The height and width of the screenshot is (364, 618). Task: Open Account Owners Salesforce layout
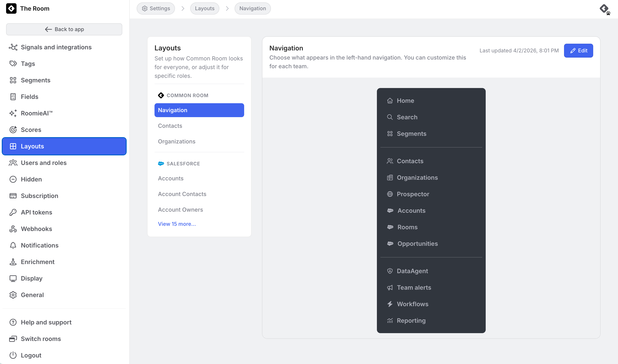(180, 210)
